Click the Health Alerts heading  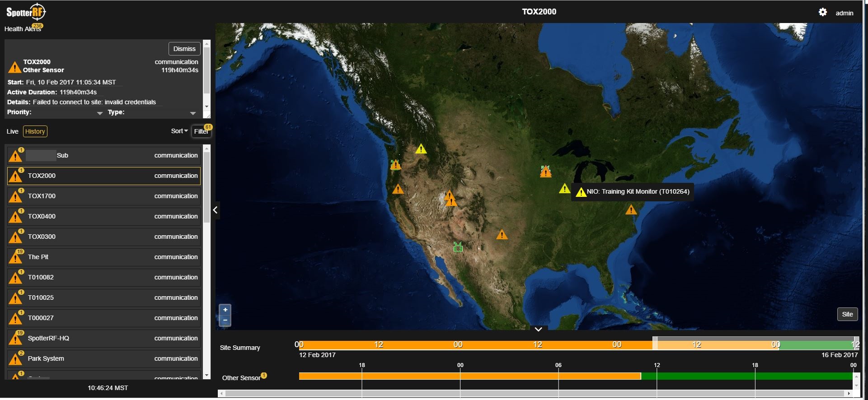click(x=23, y=29)
